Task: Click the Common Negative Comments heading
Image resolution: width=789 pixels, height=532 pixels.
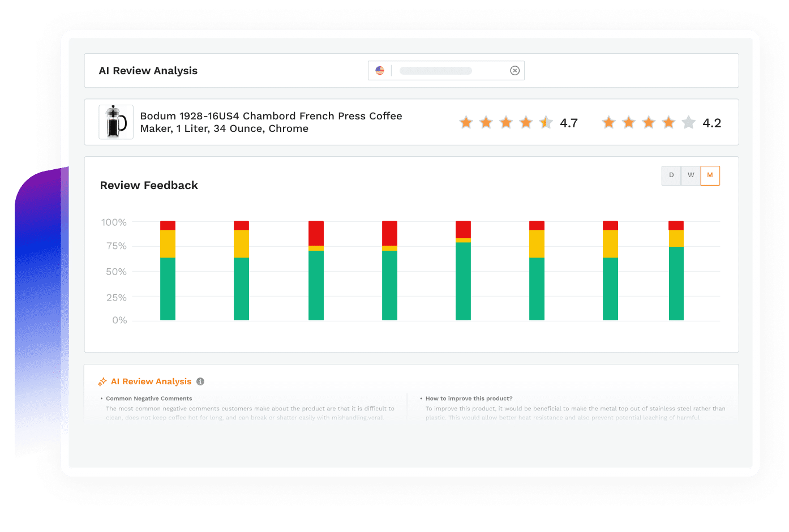Action: 149,398
